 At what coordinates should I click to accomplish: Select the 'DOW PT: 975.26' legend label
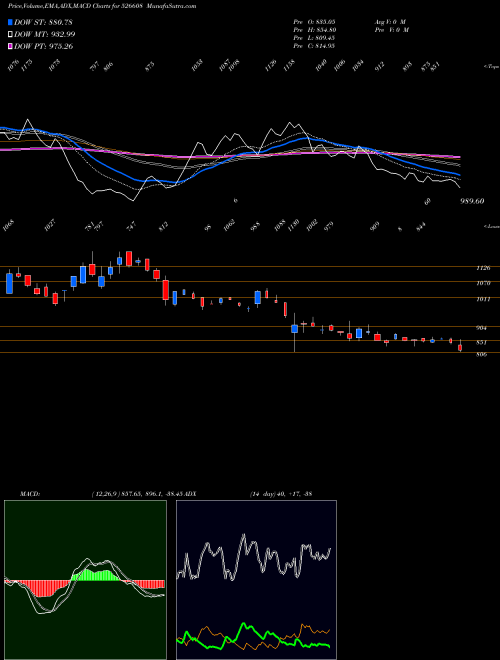44,46
